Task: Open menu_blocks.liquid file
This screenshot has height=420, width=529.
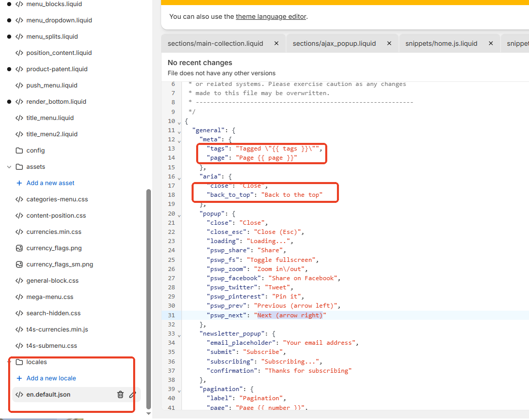Action: (54, 4)
